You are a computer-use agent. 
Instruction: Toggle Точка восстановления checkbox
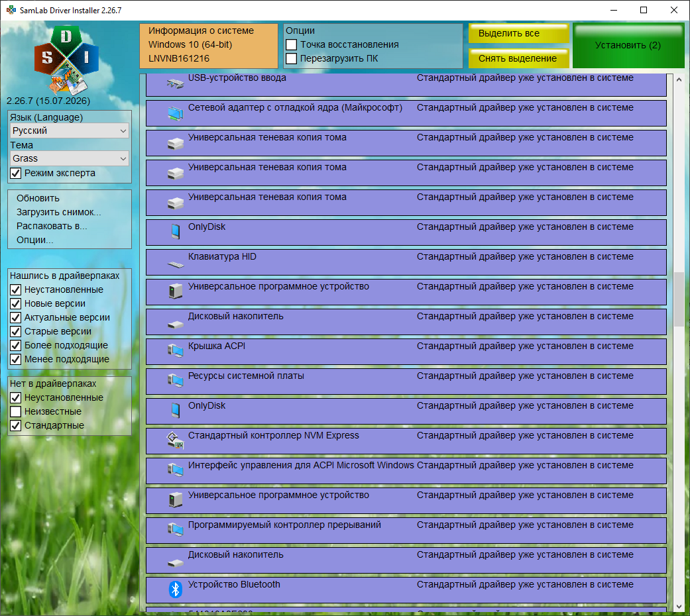point(291,45)
